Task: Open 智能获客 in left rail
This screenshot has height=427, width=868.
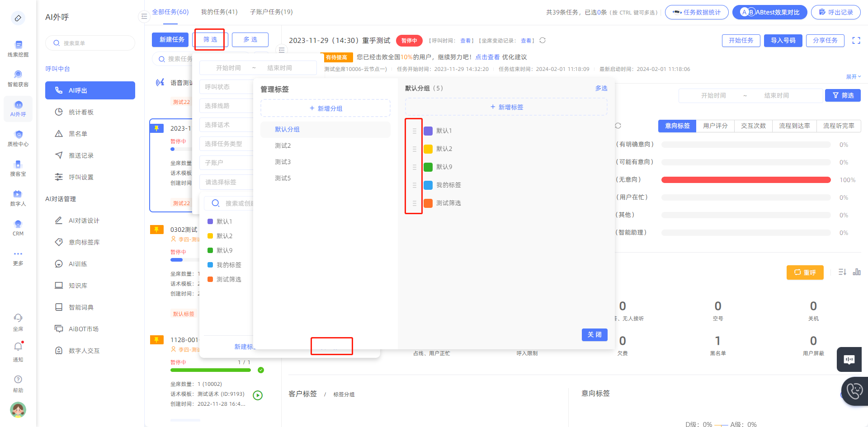Action: 18,78
